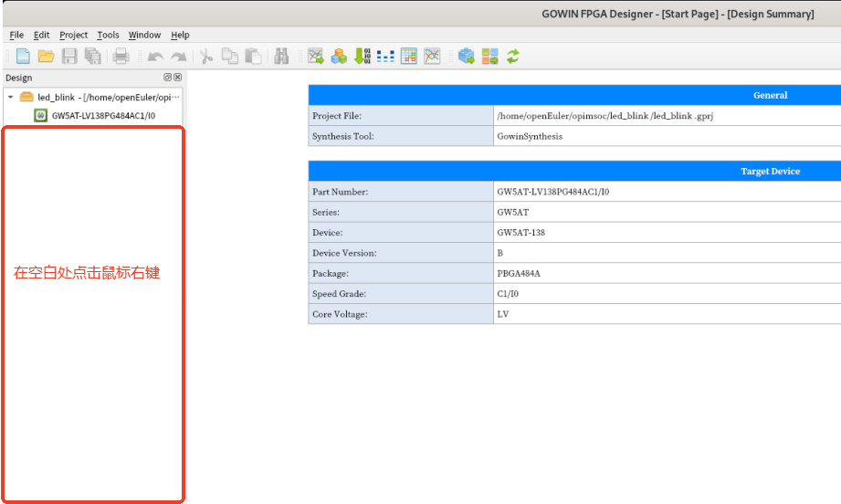Image resolution: width=841 pixels, height=504 pixels.
Task: Open the Project menu
Action: click(73, 35)
